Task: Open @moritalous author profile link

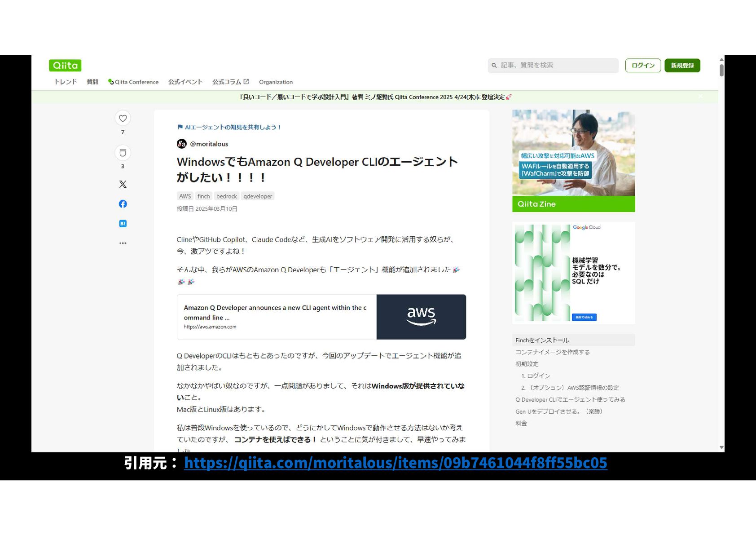Action: [x=209, y=144]
